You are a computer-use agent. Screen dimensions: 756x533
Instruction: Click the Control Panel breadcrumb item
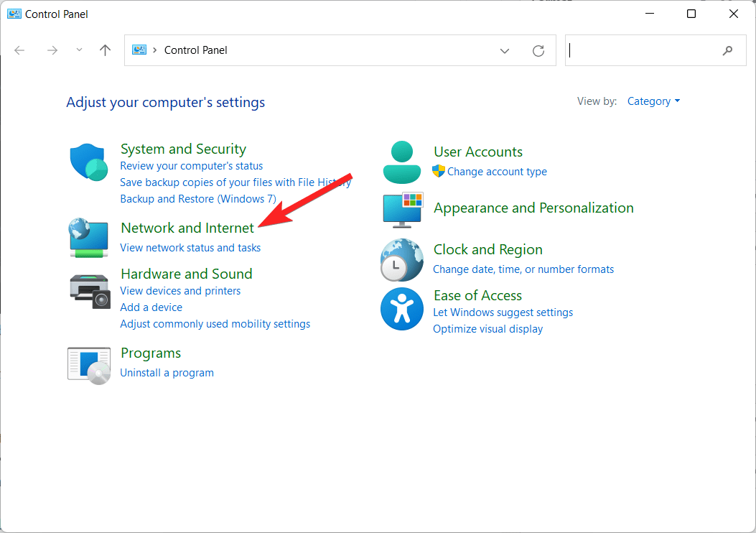point(195,50)
